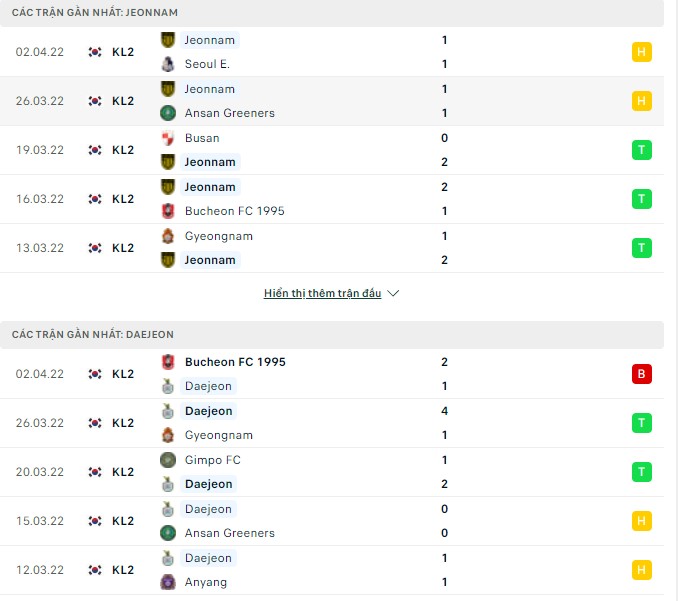Select the 15.03.22 Daejeon vs Ansan Greeners date
678x601 pixels.
40,521
